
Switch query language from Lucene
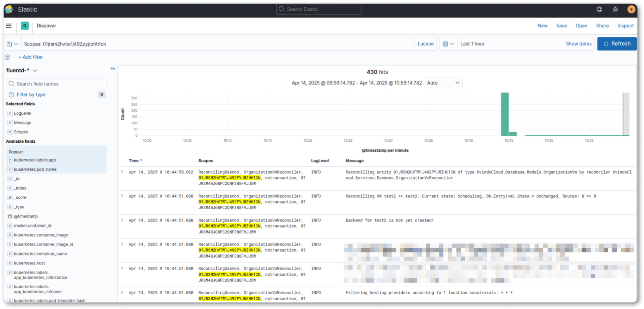426,44
